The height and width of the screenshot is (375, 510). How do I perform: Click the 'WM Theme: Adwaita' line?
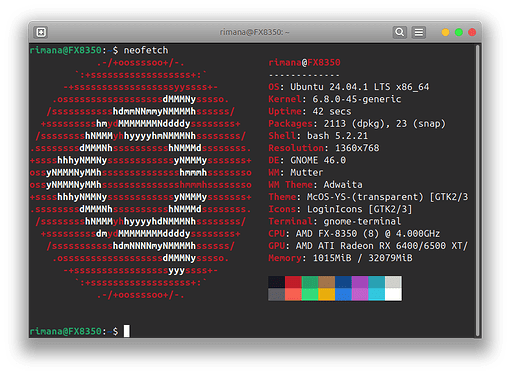[x=315, y=185]
